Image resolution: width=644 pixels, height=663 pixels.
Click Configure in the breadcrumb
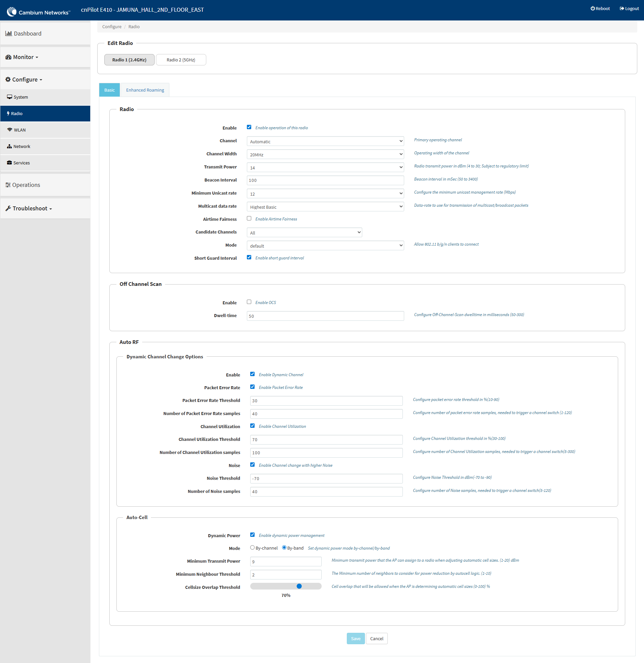(112, 27)
